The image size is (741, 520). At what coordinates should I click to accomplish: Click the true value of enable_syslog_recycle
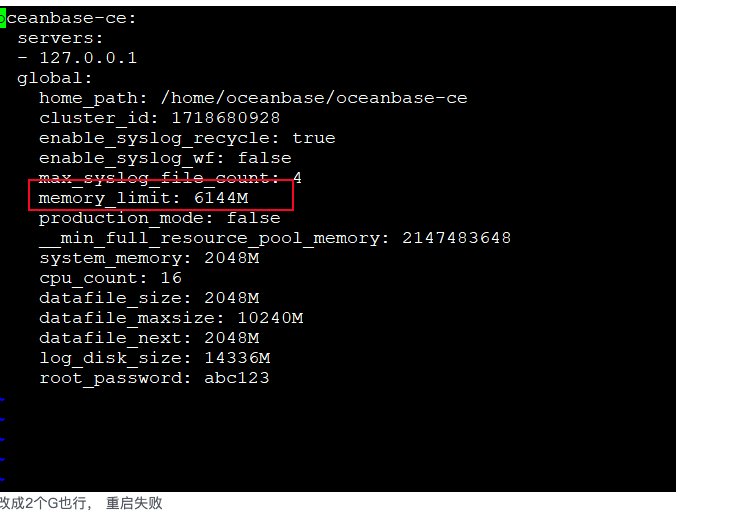tap(314, 138)
